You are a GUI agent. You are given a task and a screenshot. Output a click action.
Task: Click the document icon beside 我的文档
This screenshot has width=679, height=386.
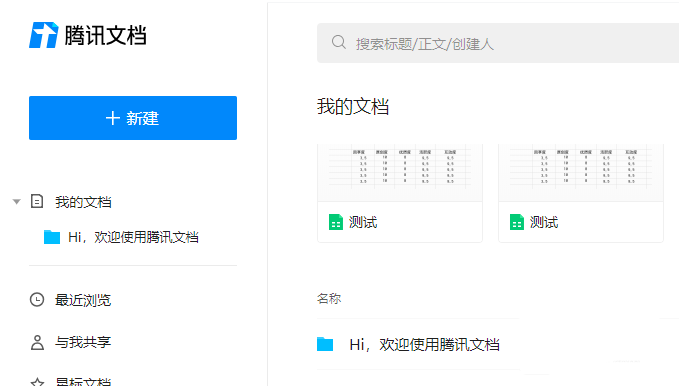click(37, 201)
